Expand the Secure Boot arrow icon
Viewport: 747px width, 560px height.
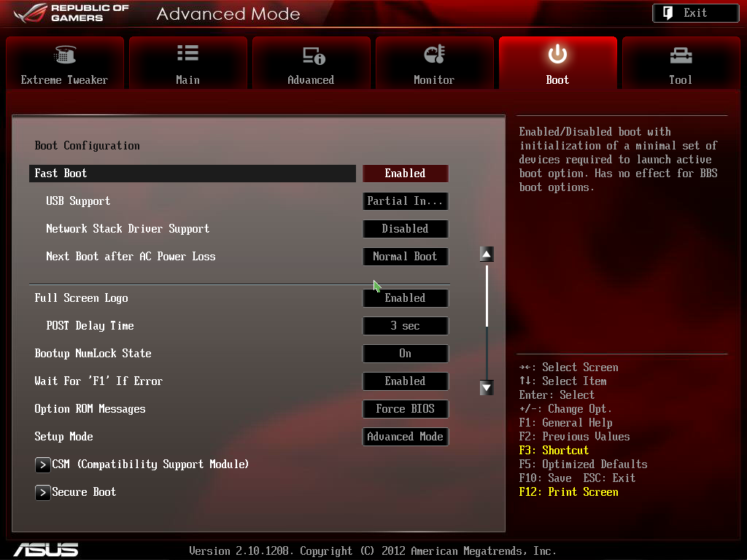(42, 492)
